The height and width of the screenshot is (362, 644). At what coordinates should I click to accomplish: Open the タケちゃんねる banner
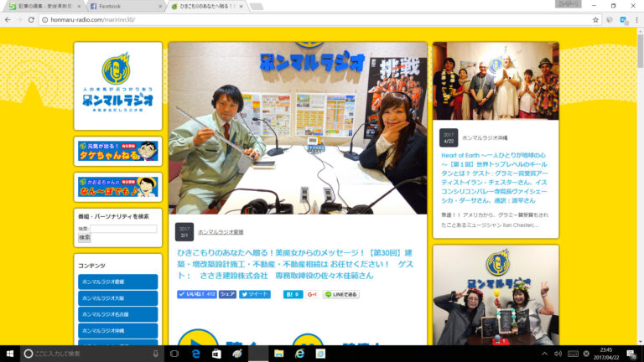[x=118, y=151]
